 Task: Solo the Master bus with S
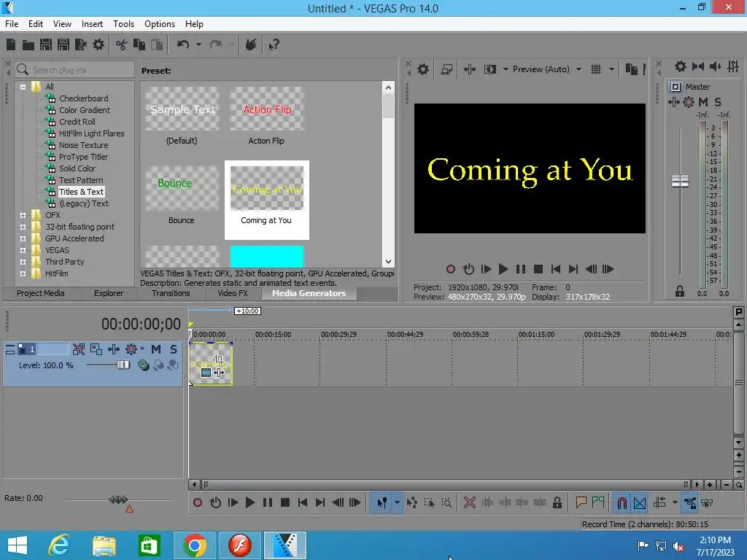pyautogui.click(x=718, y=102)
